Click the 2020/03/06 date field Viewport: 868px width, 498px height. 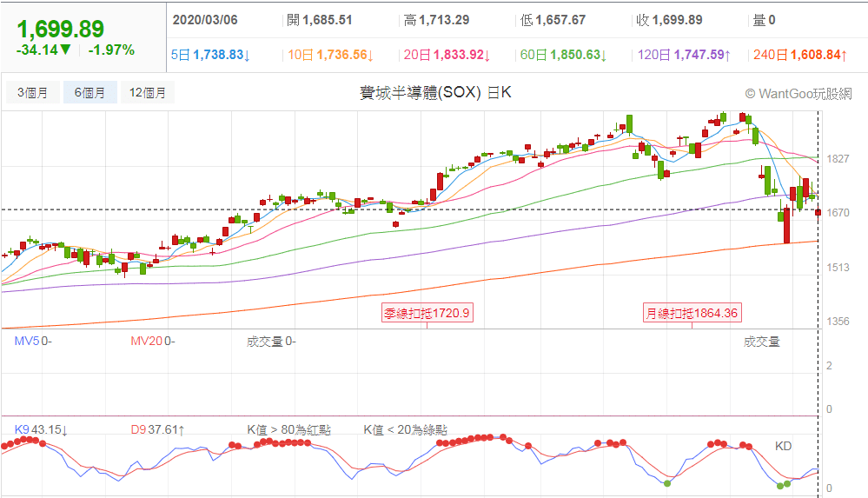(x=209, y=19)
